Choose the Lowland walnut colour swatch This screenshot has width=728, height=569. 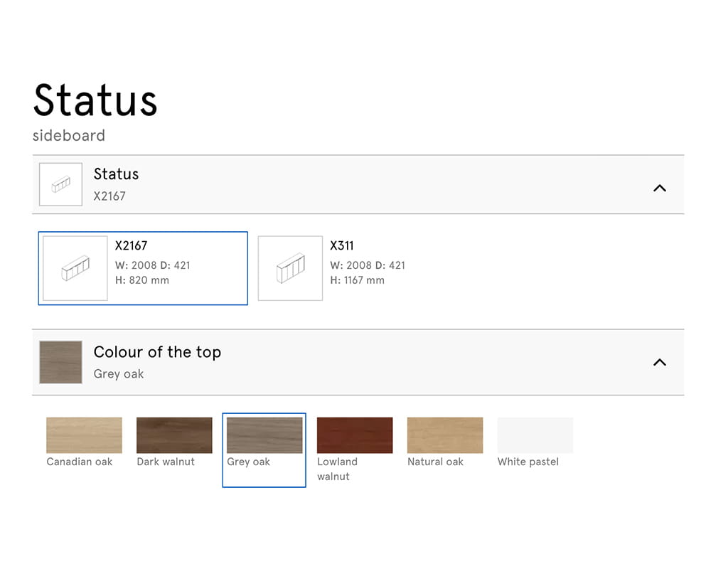coord(355,435)
